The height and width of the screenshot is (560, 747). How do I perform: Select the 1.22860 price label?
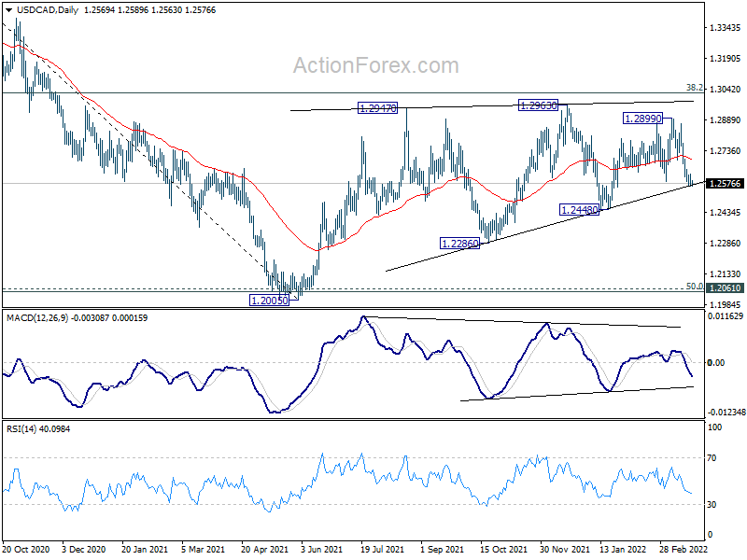(x=459, y=244)
